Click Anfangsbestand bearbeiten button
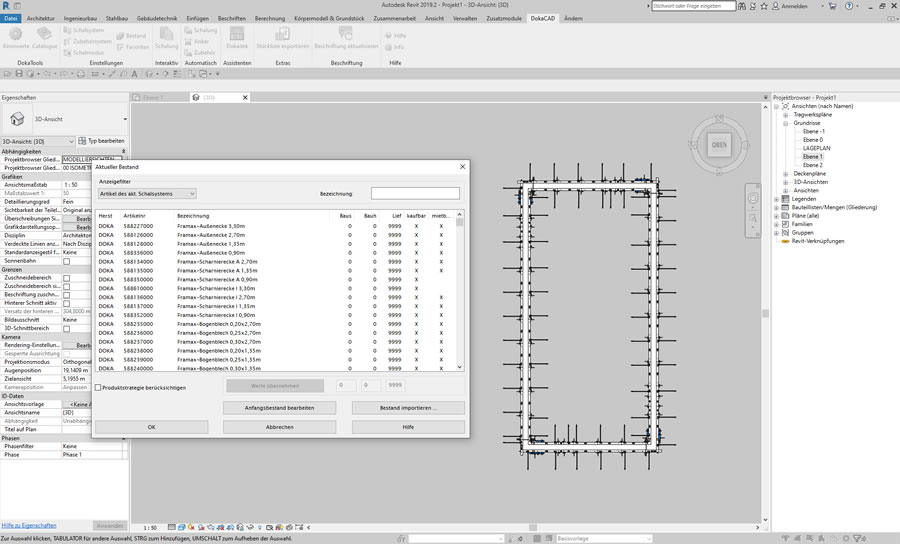The width and height of the screenshot is (900, 544). [280, 407]
